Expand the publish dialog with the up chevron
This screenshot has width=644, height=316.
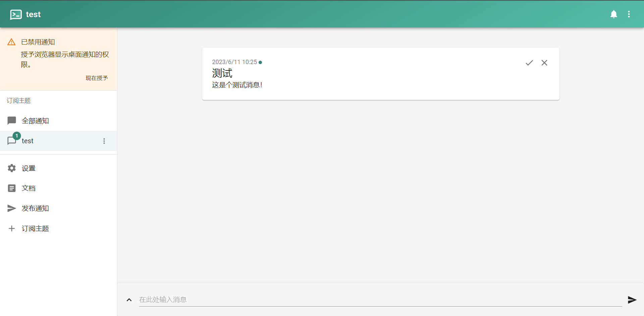(x=129, y=300)
